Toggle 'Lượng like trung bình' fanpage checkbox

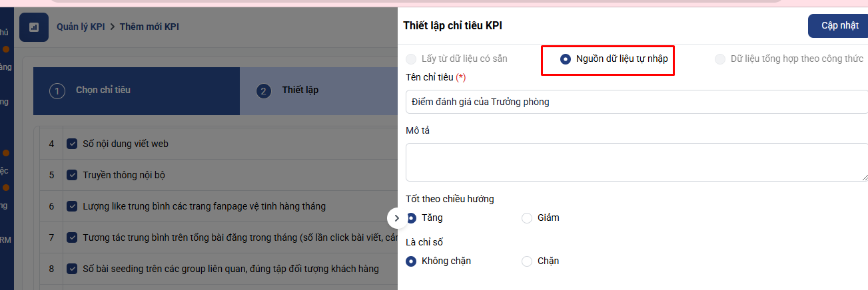click(73, 206)
